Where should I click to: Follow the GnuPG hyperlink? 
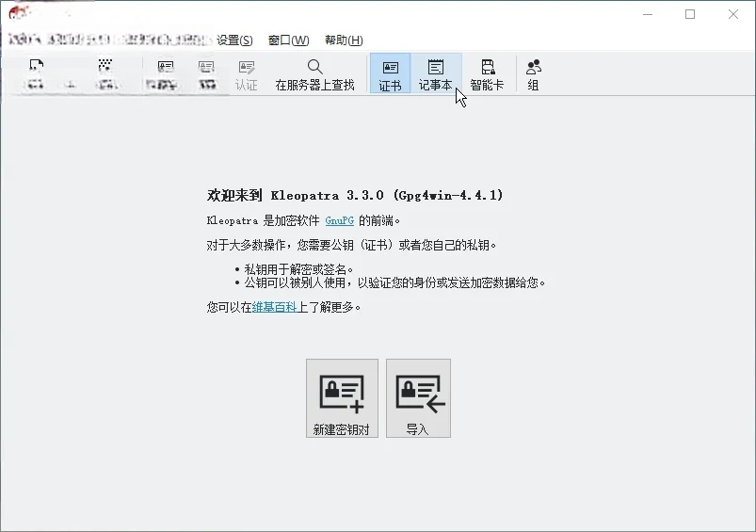(340, 221)
